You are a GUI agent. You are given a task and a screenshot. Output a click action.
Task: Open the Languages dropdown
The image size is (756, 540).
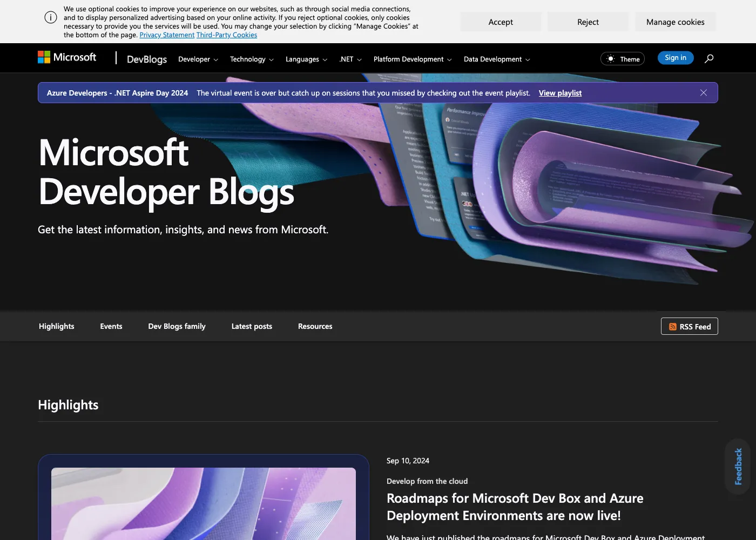tap(306, 59)
